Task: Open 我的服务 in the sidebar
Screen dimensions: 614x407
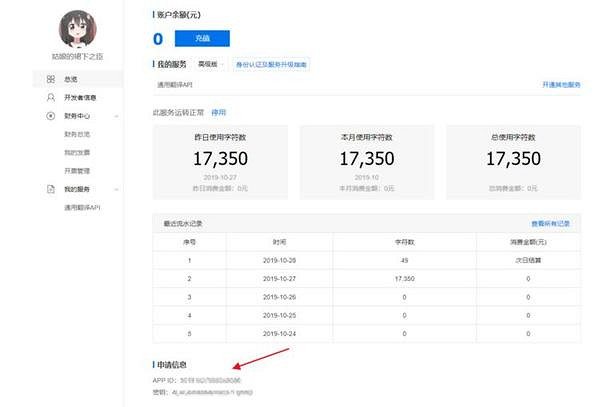Action: click(x=78, y=189)
